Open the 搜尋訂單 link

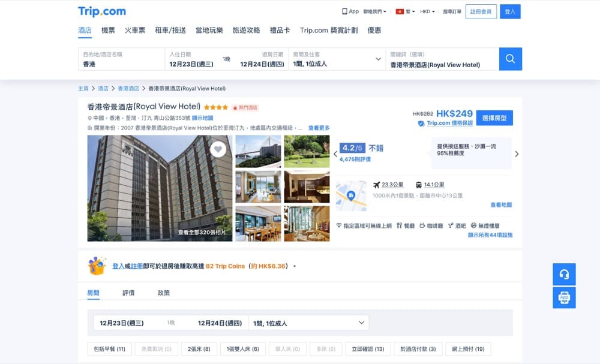pyautogui.click(x=452, y=11)
